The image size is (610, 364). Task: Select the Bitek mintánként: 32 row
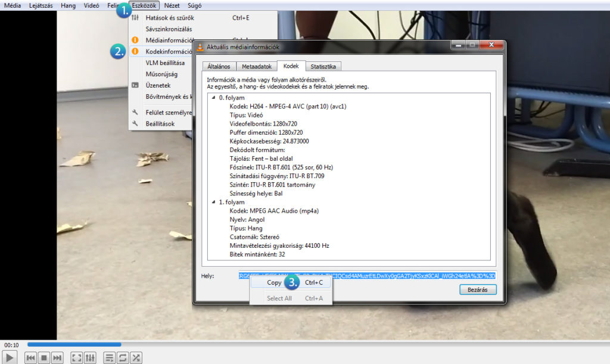point(257,255)
